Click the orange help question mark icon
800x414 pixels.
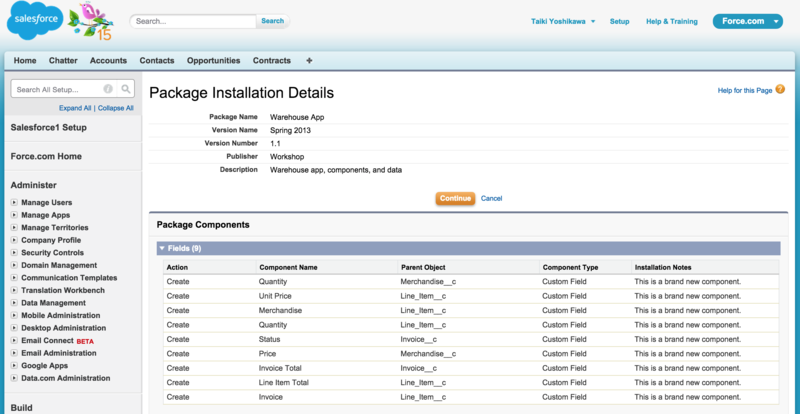point(780,89)
